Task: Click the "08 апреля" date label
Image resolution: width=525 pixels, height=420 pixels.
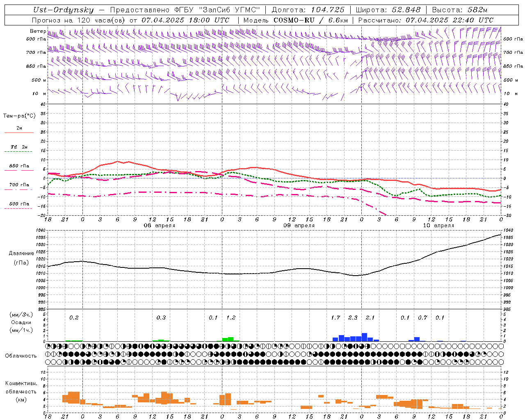Action: [x=159, y=226]
